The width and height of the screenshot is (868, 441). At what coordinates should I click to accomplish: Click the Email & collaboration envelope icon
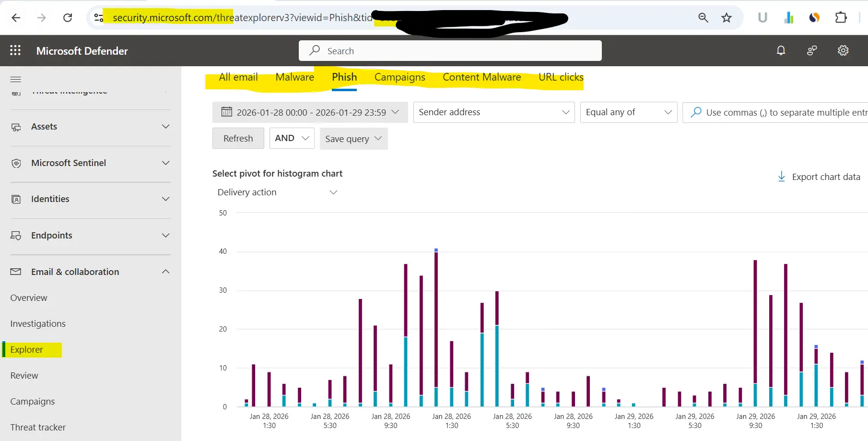(16, 272)
